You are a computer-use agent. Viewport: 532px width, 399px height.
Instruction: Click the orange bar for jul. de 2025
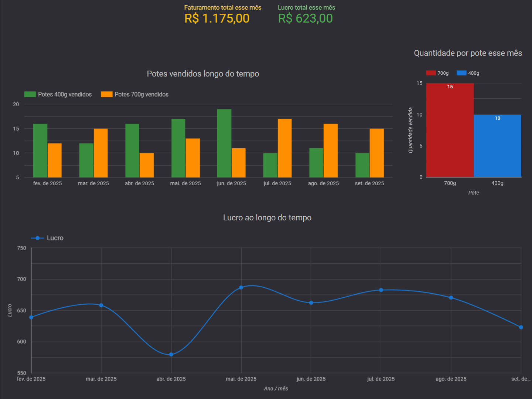pyautogui.click(x=285, y=148)
